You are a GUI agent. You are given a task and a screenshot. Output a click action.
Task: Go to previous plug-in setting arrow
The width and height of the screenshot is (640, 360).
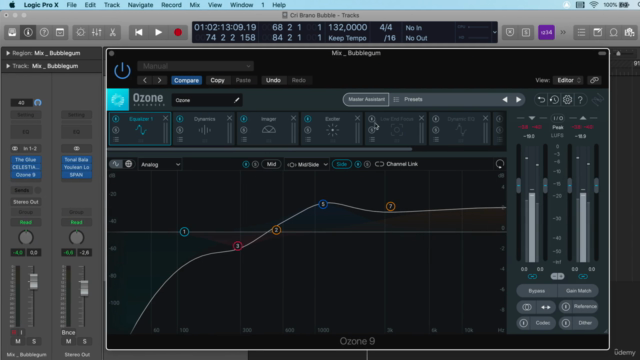coord(145,80)
